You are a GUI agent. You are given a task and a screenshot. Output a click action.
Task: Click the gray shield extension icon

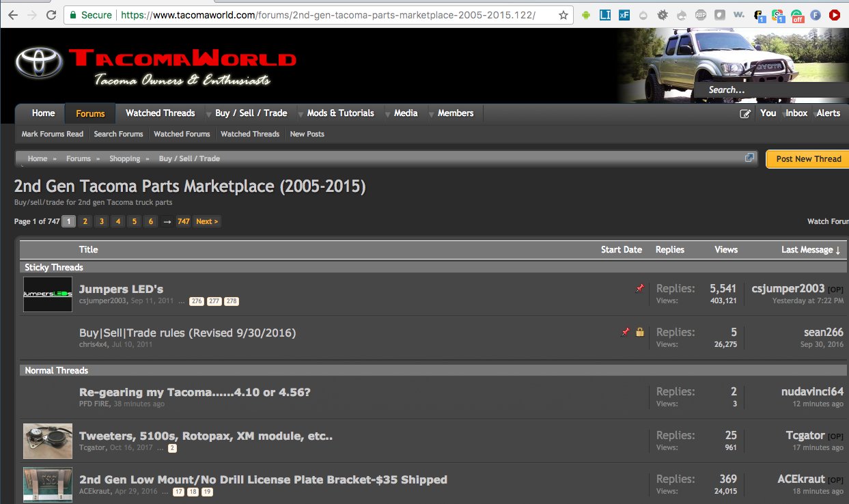[720, 14]
